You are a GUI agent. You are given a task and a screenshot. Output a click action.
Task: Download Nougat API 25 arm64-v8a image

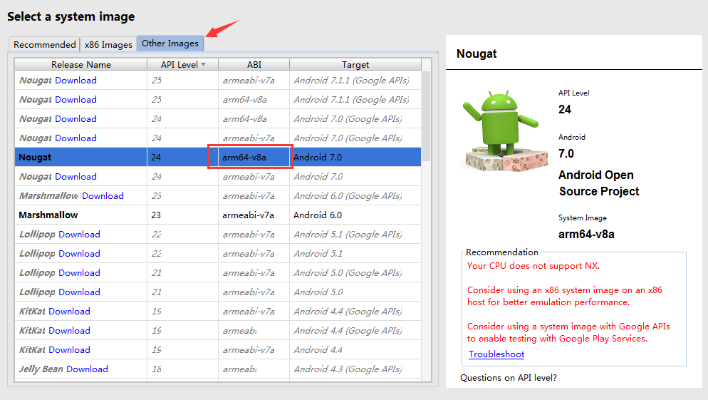tap(76, 99)
